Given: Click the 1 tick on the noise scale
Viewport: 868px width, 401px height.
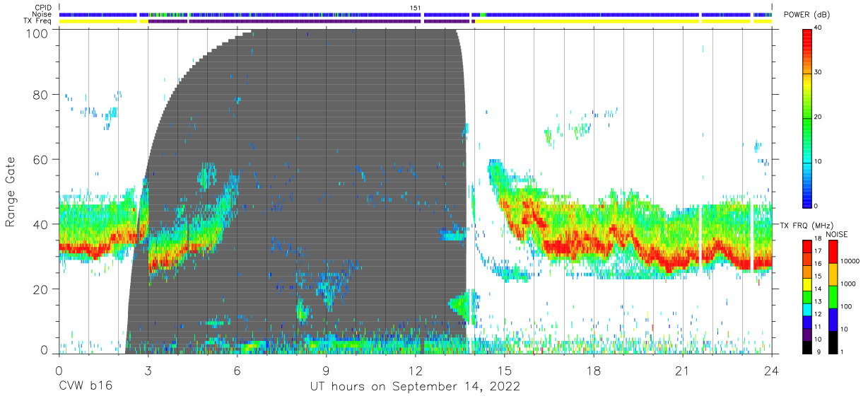Looking at the screenshot, I should coord(840,352).
